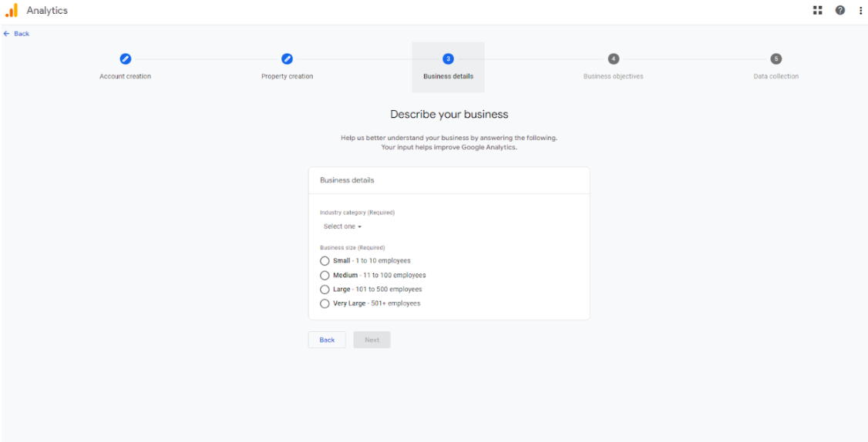Open the Industry category Select one dropdown
Screen dimensions: 868x442
(342, 226)
